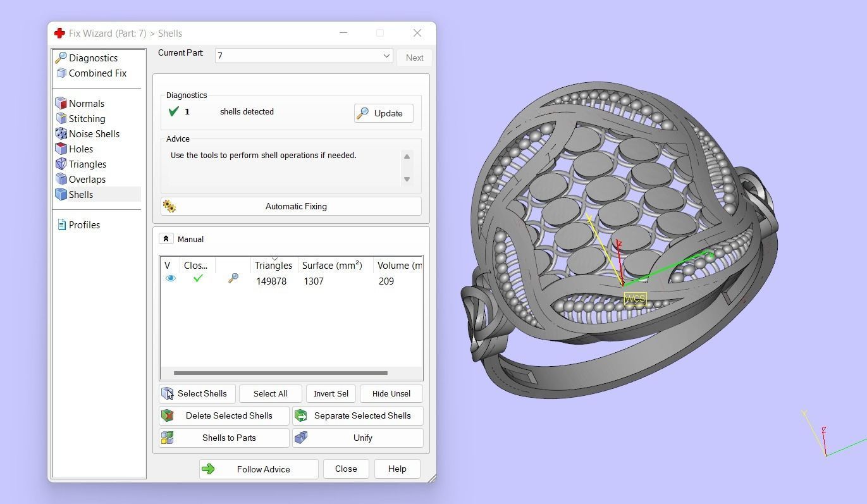
Task: Click the Volume column header
Action: click(x=398, y=266)
